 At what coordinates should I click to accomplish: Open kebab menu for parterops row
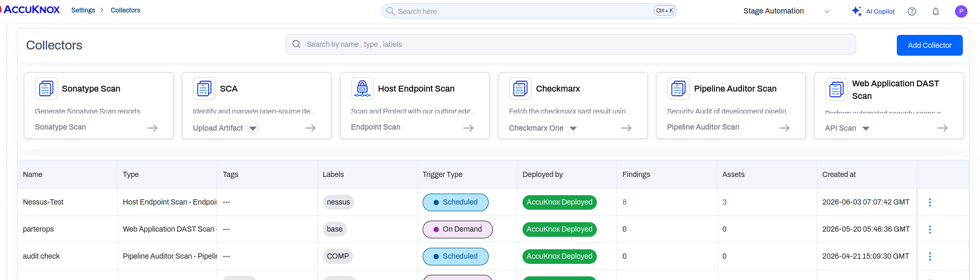930,230
